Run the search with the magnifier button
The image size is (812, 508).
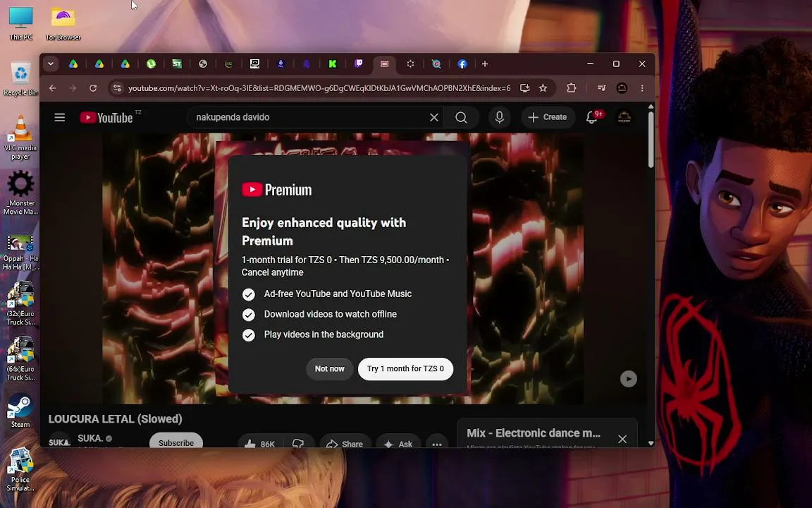pos(461,118)
